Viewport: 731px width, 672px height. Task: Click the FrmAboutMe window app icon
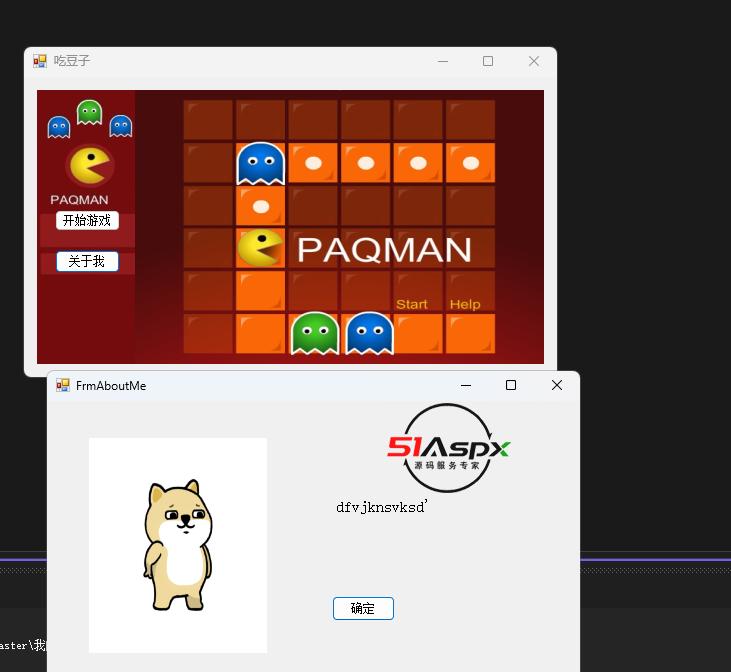coord(63,385)
